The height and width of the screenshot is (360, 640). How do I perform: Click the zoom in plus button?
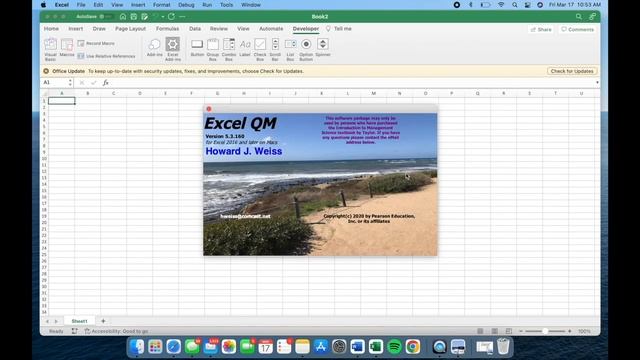coord(570,331)
